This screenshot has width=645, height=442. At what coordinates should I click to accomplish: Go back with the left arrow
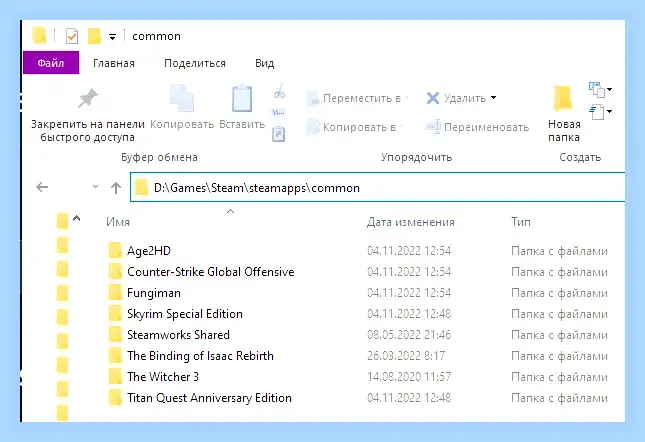point(42,187)
